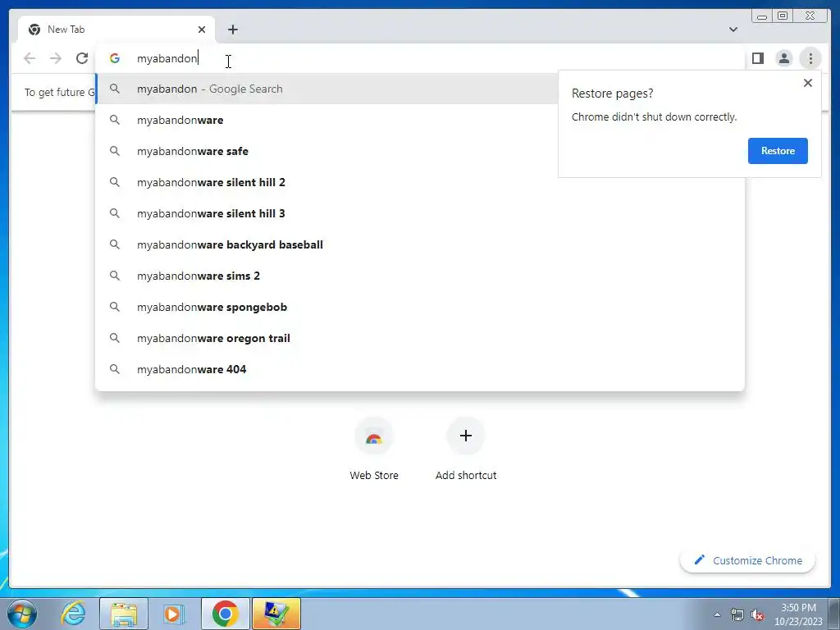Click the Google logo in the address bar

pos(115,58)
